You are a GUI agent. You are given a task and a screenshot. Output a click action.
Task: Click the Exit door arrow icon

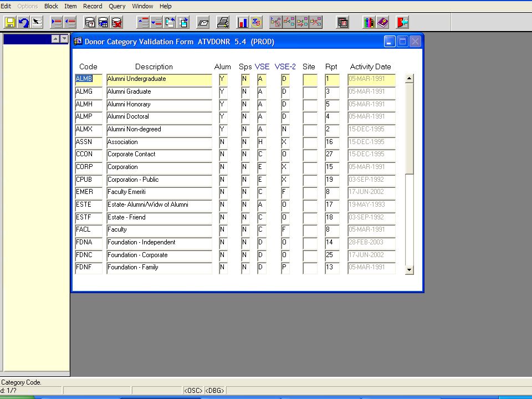click(402, 22)
